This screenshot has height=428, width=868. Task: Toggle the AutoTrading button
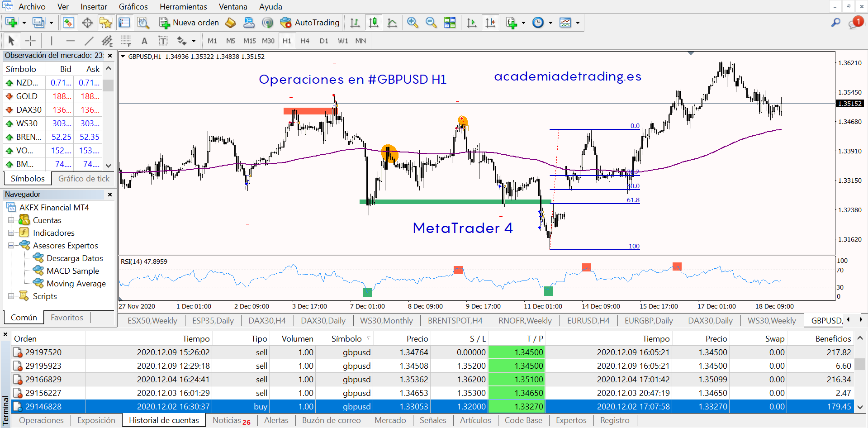pos(310,22)
